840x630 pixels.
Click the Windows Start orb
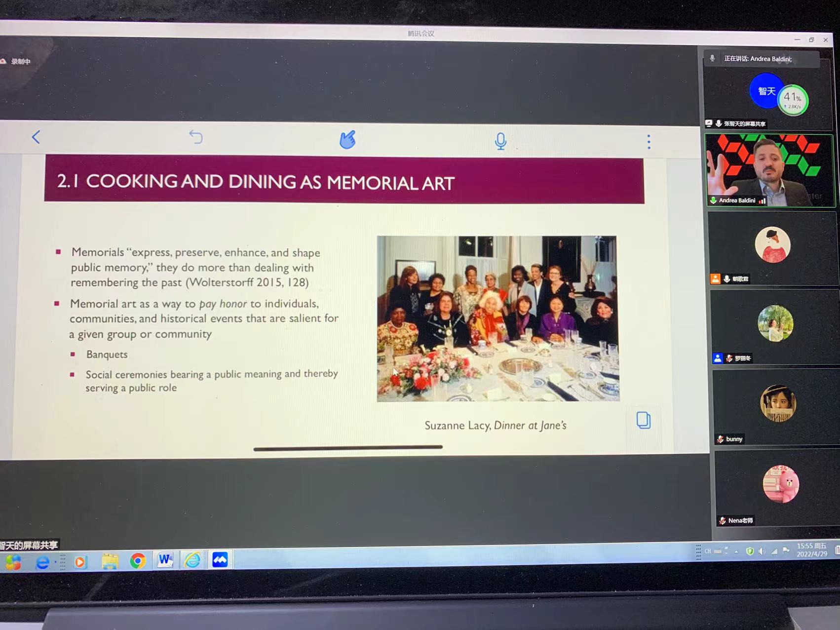point(13,562)
